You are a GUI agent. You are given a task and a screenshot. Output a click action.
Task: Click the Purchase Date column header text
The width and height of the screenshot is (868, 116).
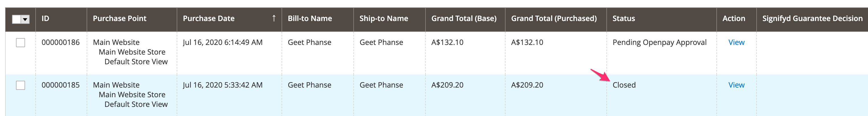click(x=209, y=18)
